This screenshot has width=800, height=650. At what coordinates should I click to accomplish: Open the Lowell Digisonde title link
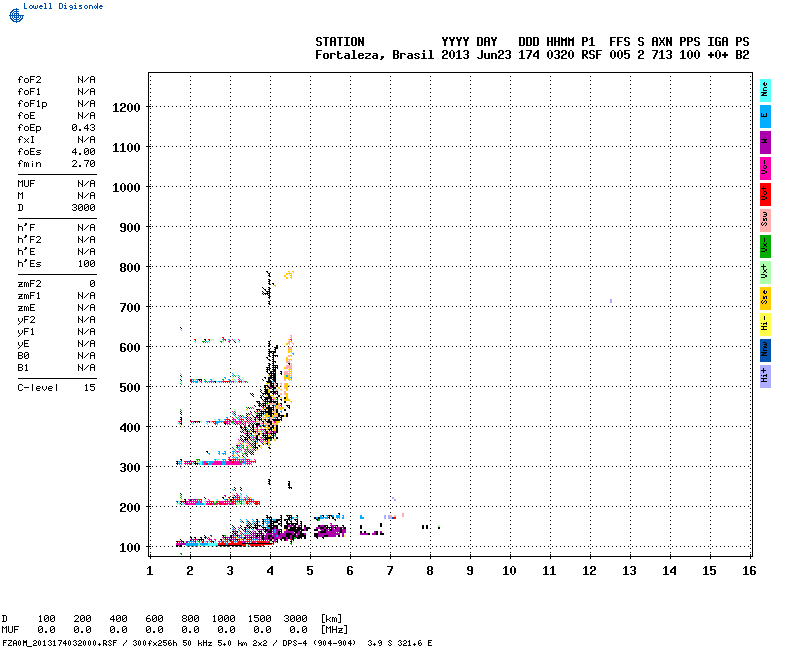(x=63, y=6)
